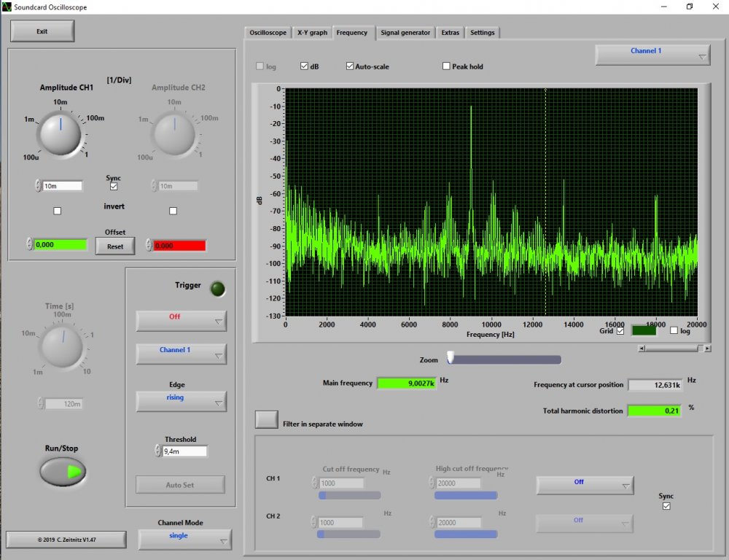Open the Signal generator tab

click(405, 33)
